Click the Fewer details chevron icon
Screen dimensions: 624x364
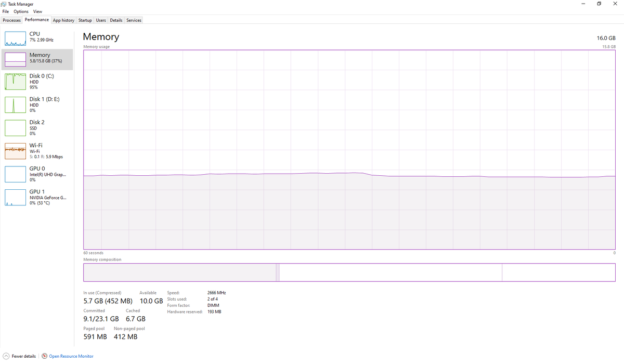tap(6, 356)
